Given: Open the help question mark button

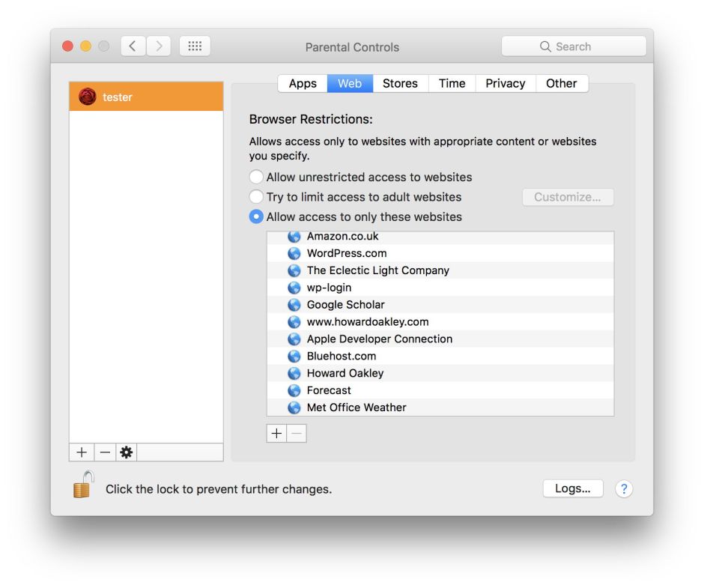Looking at the screenshot, I should tap(623, 489).
